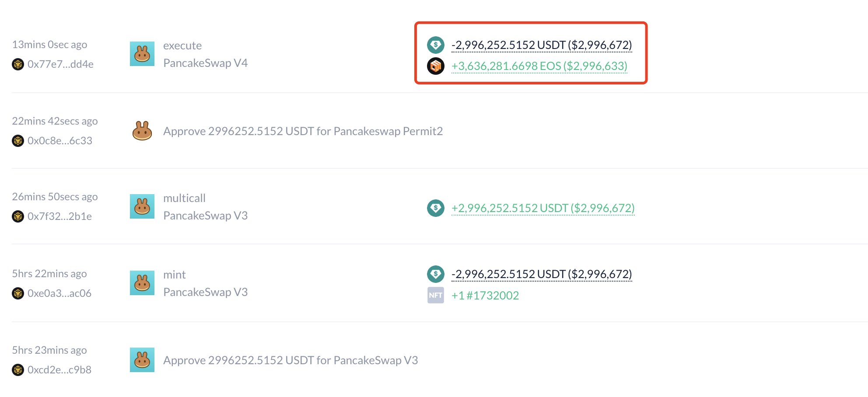Click the EOS token icon

(436, 66)
